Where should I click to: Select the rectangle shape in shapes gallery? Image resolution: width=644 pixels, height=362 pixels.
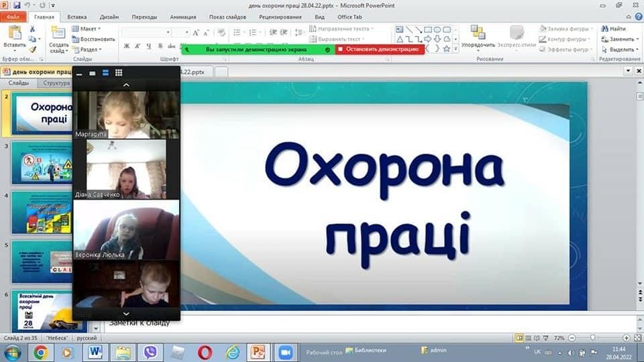[x=428, y=29]
